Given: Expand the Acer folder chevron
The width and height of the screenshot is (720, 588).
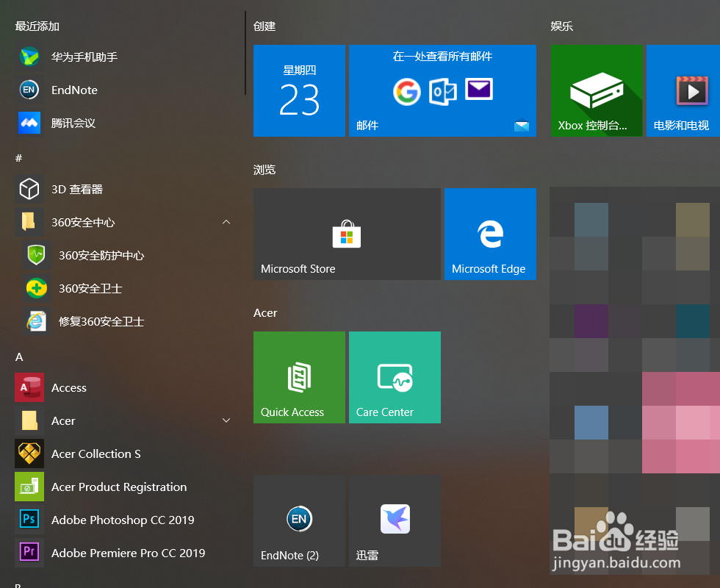Looking at the screenshot, I should point(226,420).
